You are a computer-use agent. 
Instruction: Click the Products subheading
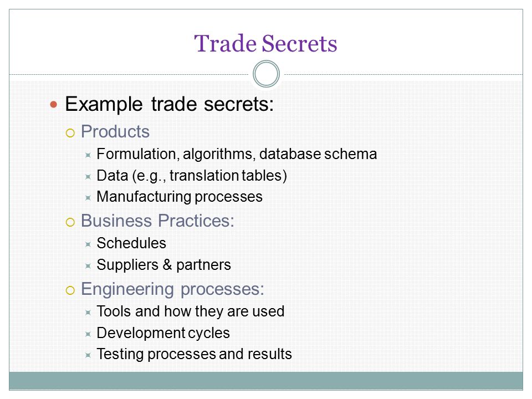[x=115, y=132]
